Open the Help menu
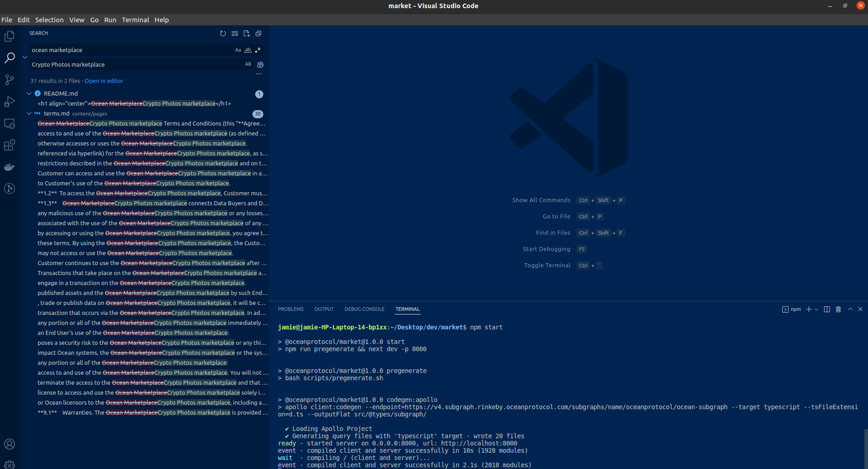Screen dimensions: 868x469 pos(161,19)
